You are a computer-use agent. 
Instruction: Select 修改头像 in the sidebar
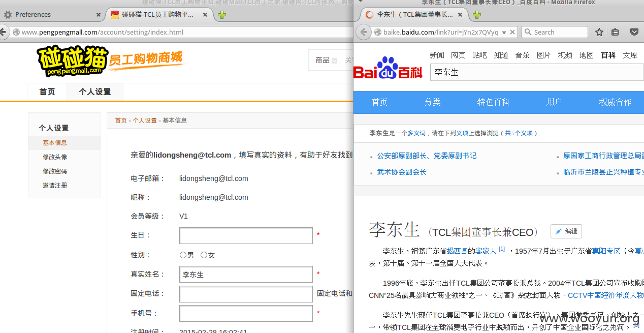tap(55, 157)
